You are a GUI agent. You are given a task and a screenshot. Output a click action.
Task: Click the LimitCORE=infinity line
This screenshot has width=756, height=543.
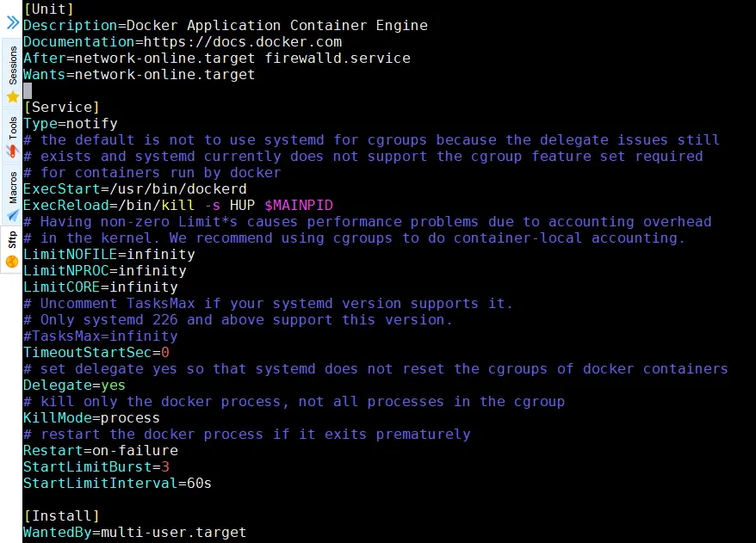click(100, 287)
